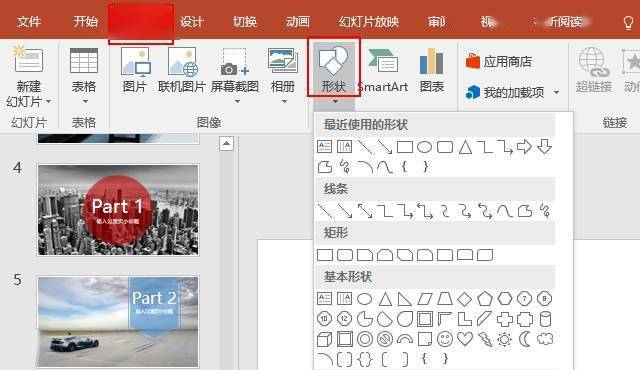Screen dimensions: 640x370
Task: Expand the 新建幻灯片 dropdown arrow
Action: click(x=49, y=102)
